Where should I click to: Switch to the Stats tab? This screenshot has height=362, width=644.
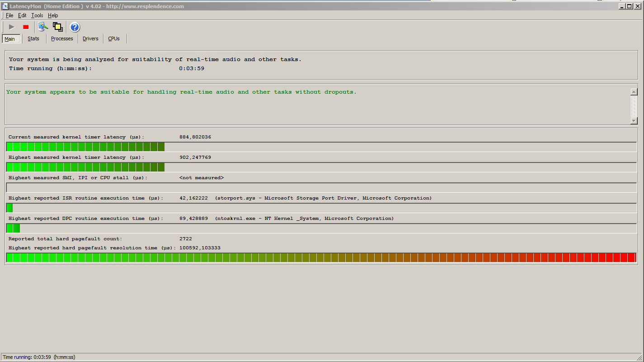click(x=33, y=38)
